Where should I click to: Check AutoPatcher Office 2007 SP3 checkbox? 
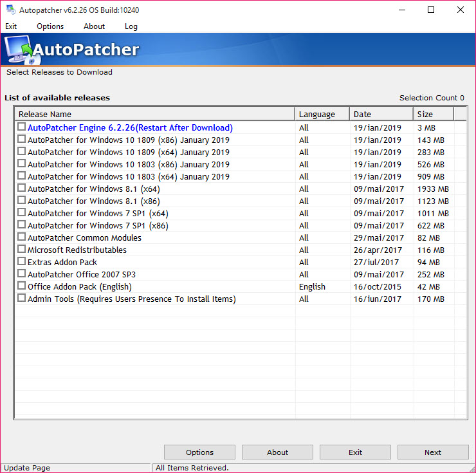(x=21, y=274)
